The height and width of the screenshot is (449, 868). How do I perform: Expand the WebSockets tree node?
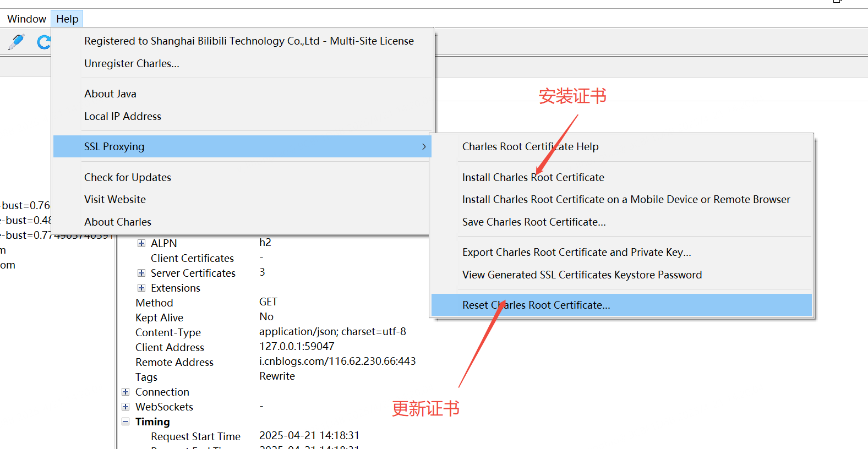pyautogui.click(x=125, y=407)
